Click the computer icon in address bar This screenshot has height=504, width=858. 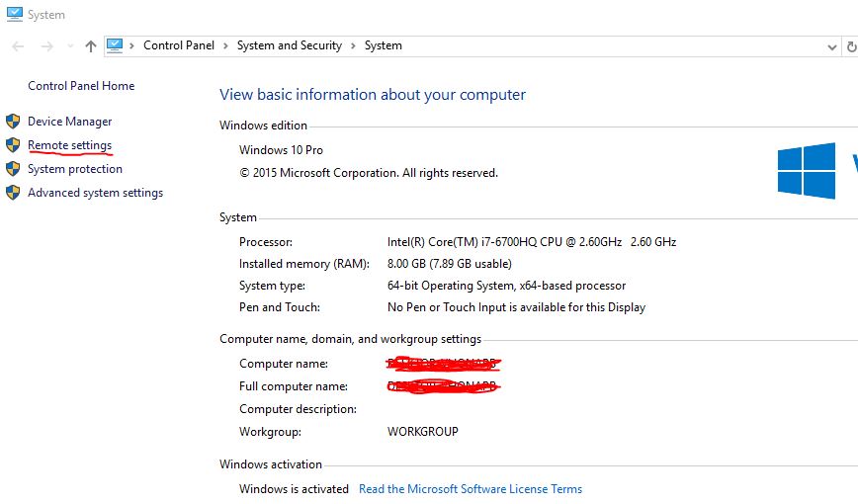115,45
